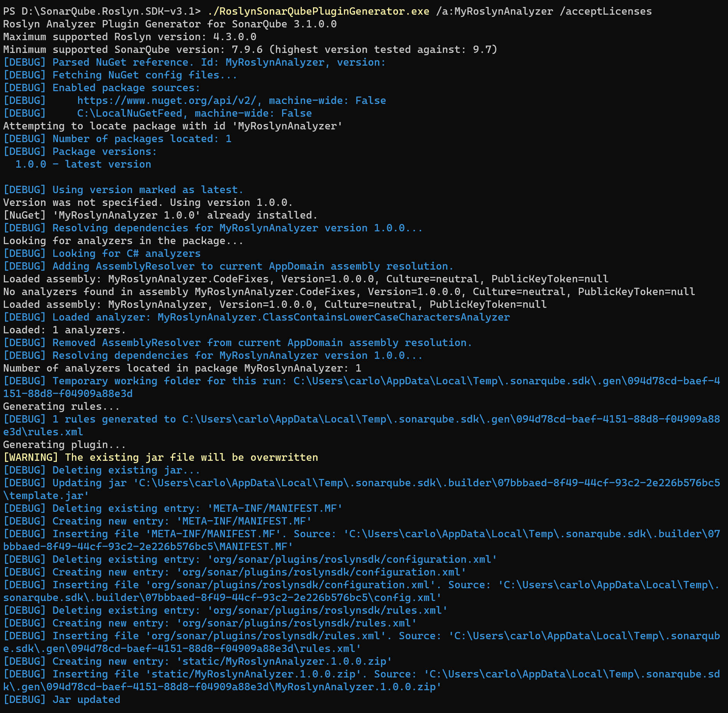Click the 'No analyzers found in assembly' line

349,292
